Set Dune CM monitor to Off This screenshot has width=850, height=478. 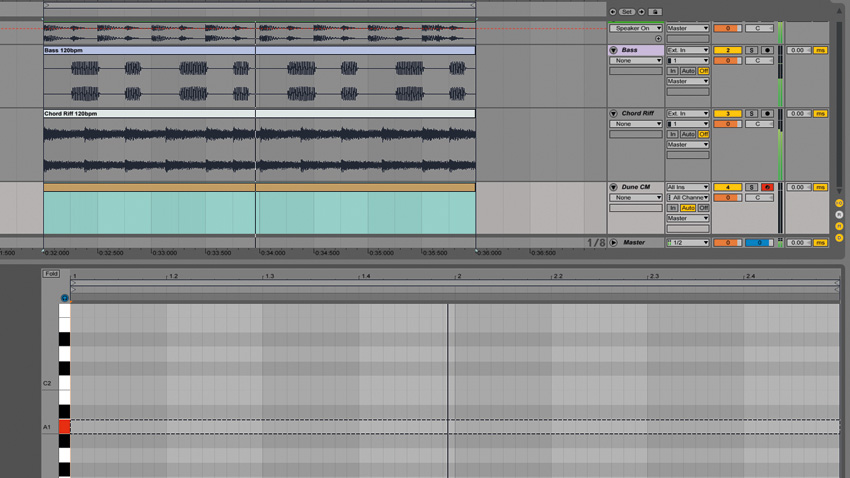point(703,208)
